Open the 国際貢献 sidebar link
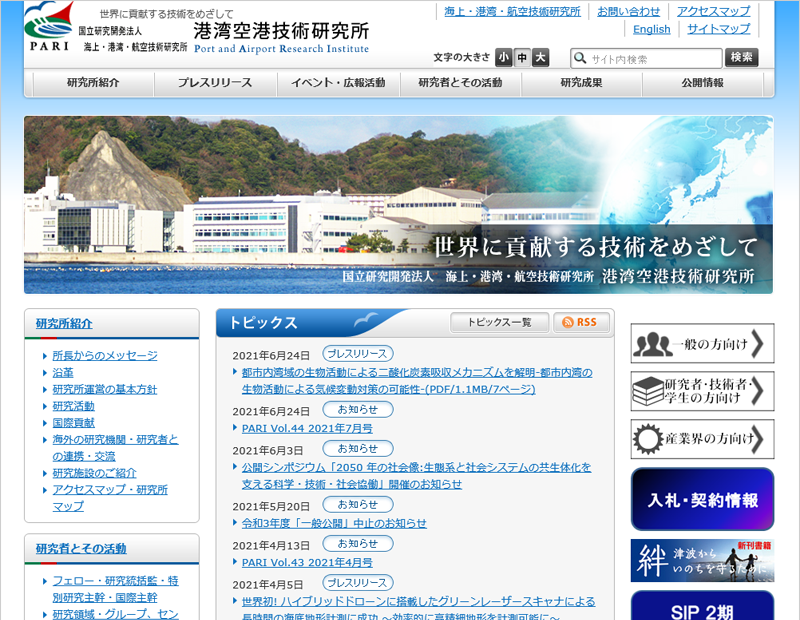This screenshot has width=800, height=620. coord(73,423)
